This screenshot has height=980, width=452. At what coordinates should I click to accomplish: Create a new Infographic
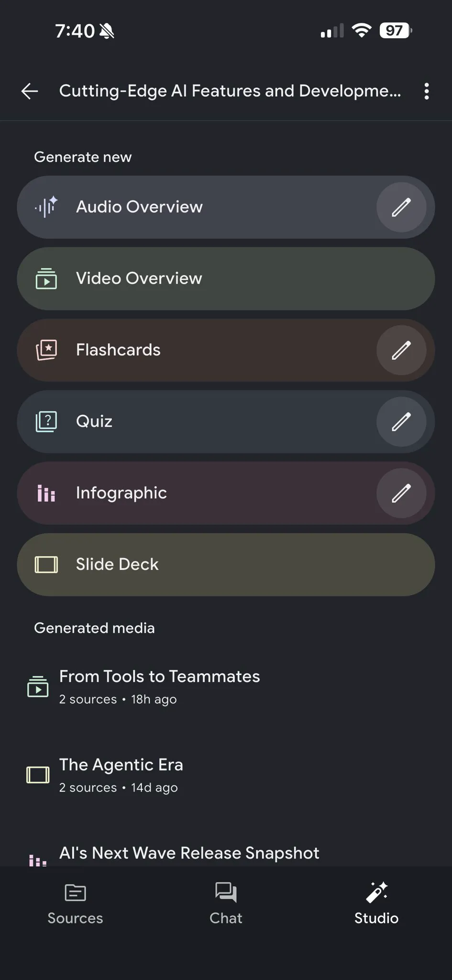196,493
